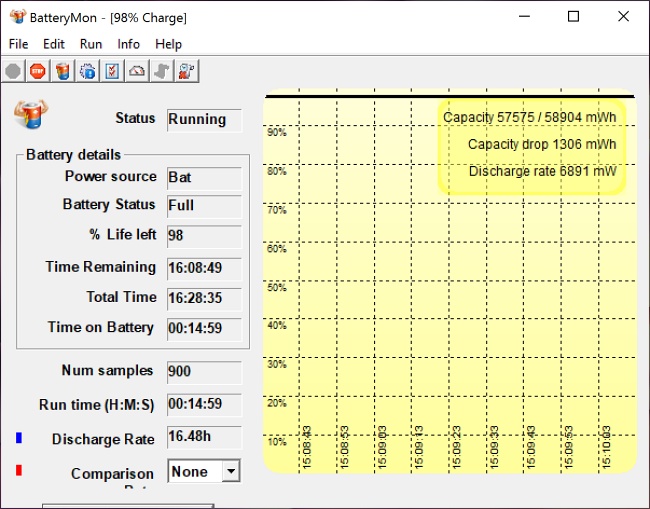The height and width of the screenshot is (509, 650).
Task: Click the 30% axis label on the chart
Action: 277,364
